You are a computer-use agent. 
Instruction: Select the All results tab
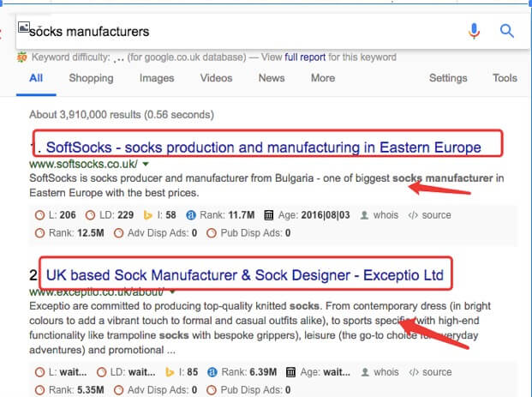point(36,78)
